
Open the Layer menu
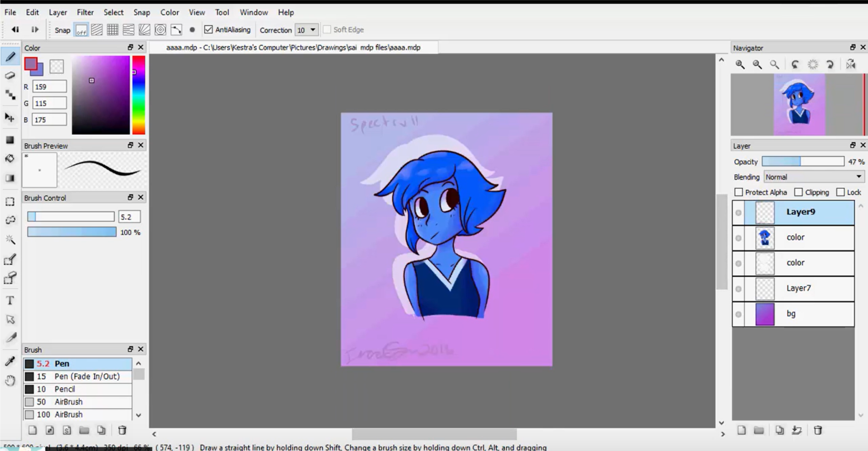point(58,12)
